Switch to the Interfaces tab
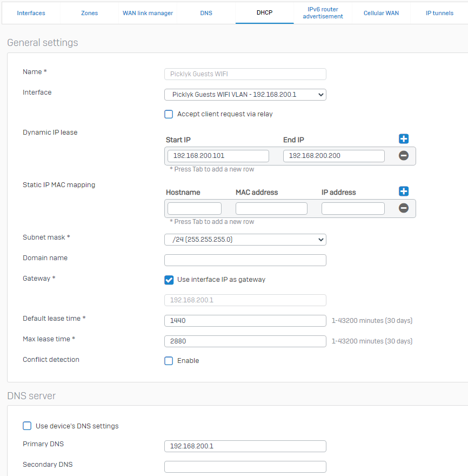Screen dimensions: 468x476 click(x=31, y=13)
